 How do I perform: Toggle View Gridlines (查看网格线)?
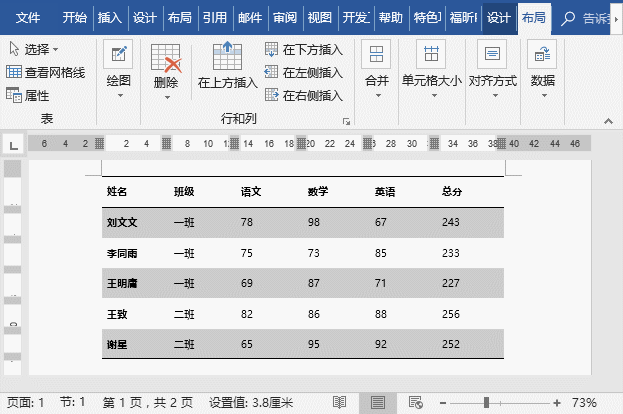click(46, 72)
